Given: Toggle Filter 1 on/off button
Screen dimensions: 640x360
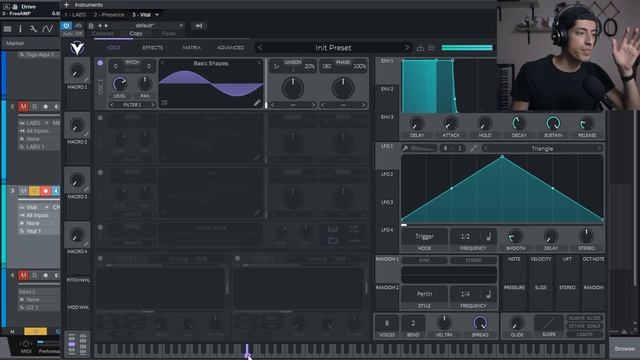Looking at the screenshot, I should [100, 258].
